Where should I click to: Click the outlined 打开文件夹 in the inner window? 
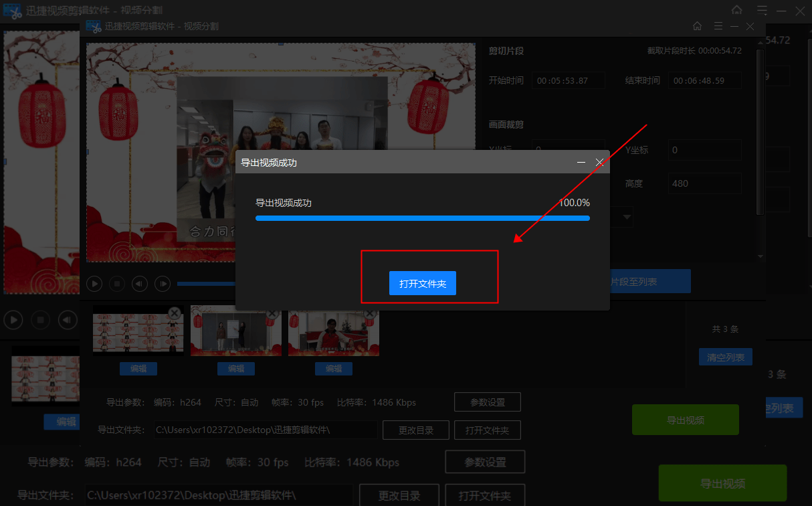tap(488, 430)
